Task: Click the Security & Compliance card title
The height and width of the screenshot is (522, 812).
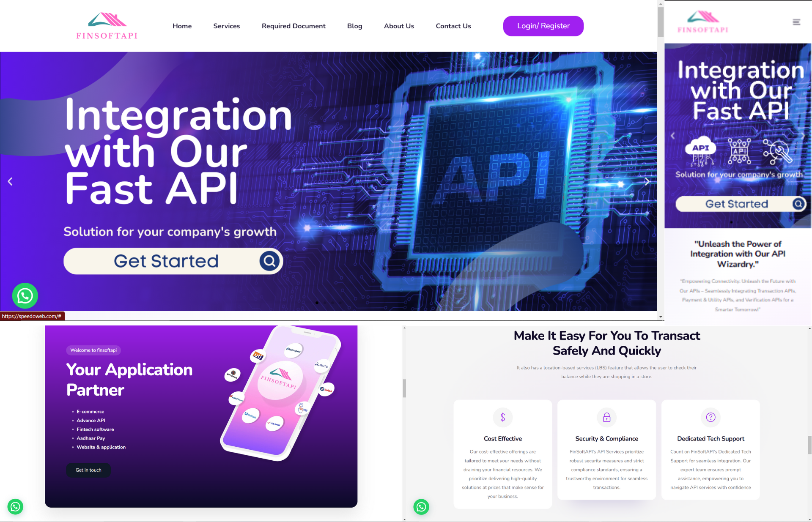Action: [606, 438]
